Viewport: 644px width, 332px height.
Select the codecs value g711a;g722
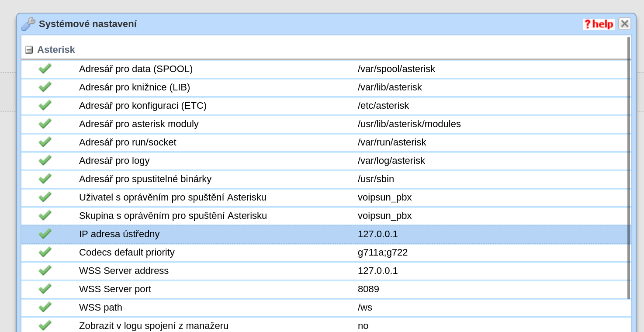(383, 252)
